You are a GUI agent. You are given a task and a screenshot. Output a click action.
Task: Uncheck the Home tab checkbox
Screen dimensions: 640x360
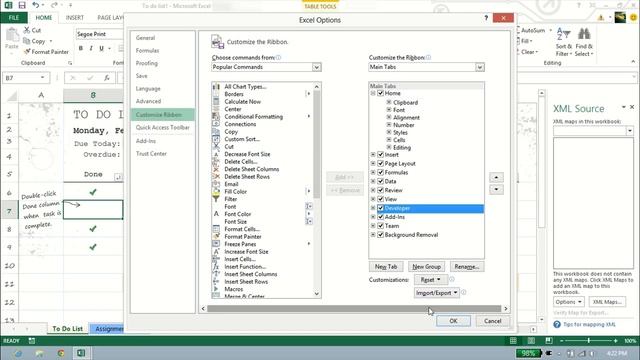[380, 93]
